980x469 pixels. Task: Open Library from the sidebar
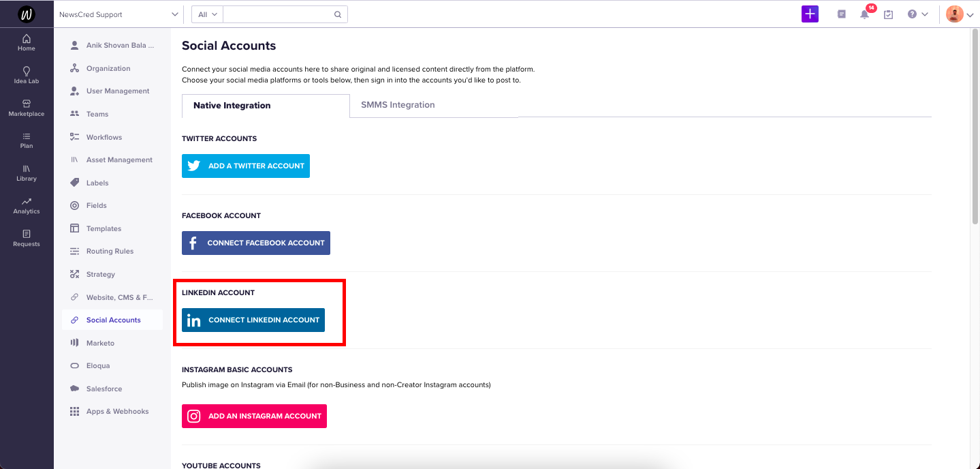click(27, 172)
